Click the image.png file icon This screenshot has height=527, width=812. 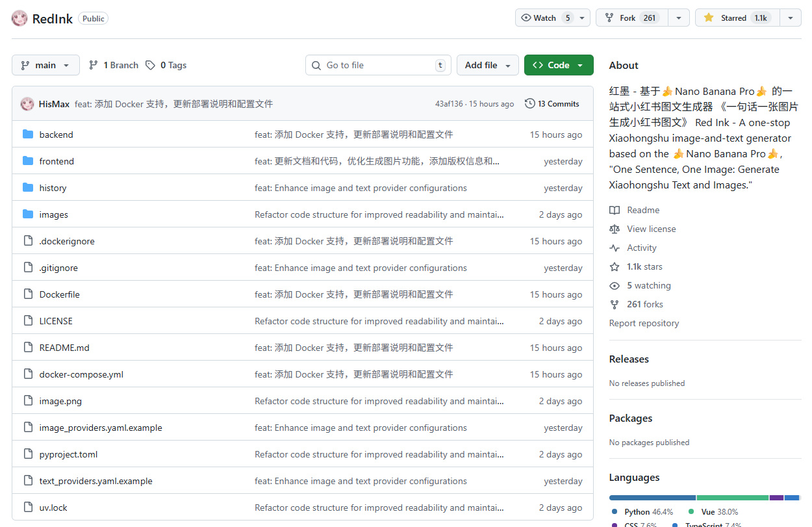point(28,401)
